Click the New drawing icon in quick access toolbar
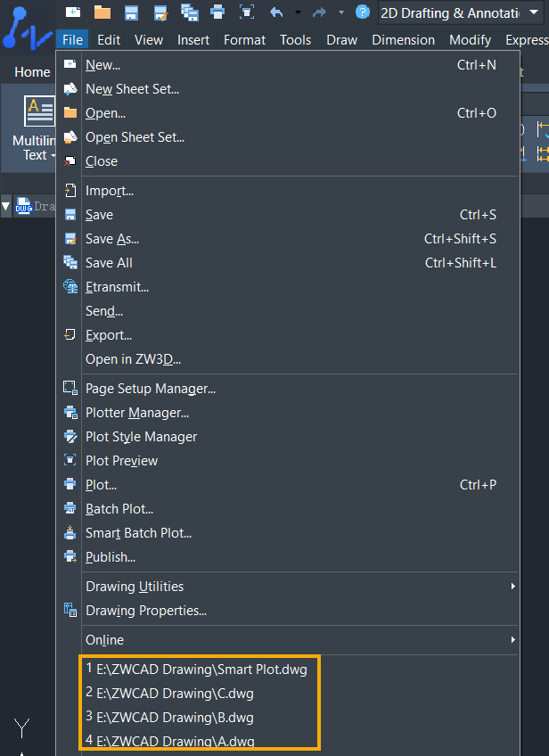This screenshot has width=549, height=756. pyautogui.click(x=73, y=12)
